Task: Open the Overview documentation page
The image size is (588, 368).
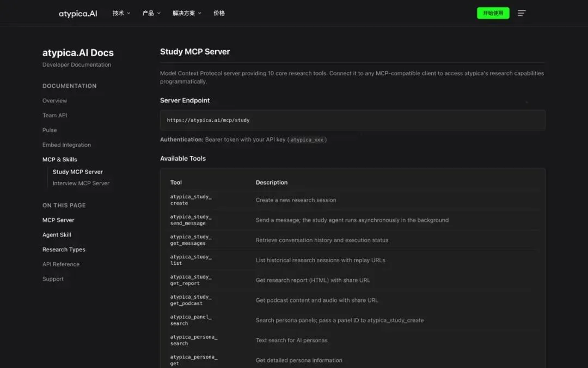Action: coord(55,101)
